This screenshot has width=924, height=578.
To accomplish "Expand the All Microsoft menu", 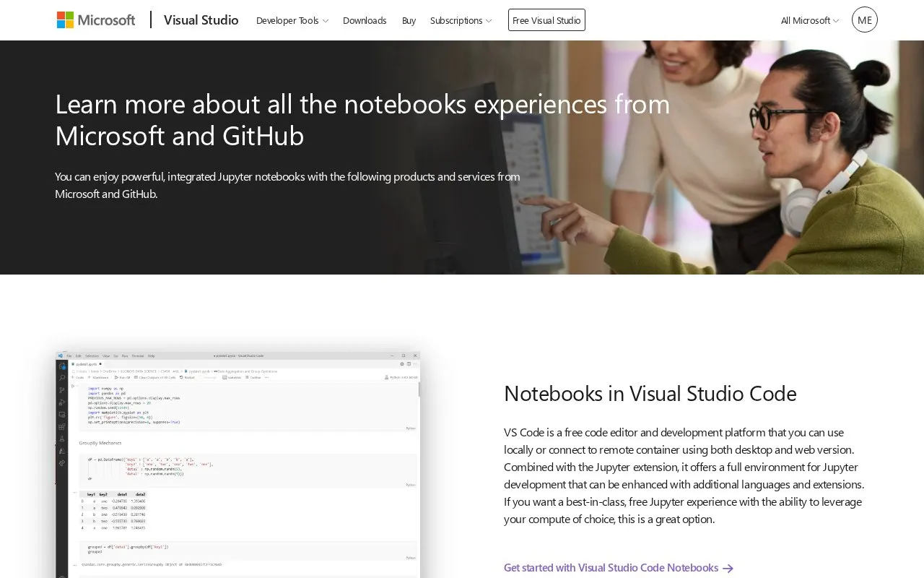I will [x=810, y=20].
